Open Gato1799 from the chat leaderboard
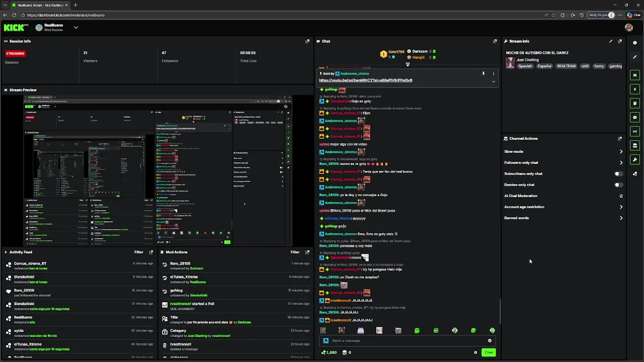 click(x=396, y=52)
